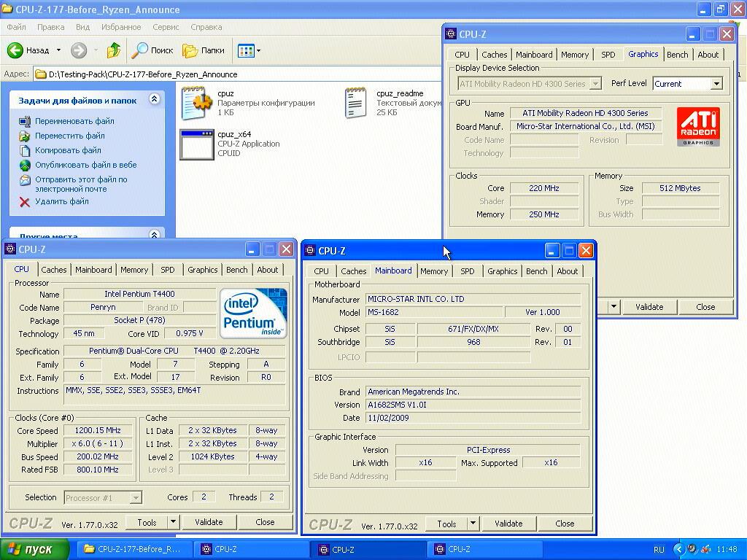Screen dimensions: 747x560
Task: Click the Up folder icon in toolbar
Action: click(113, 50)
